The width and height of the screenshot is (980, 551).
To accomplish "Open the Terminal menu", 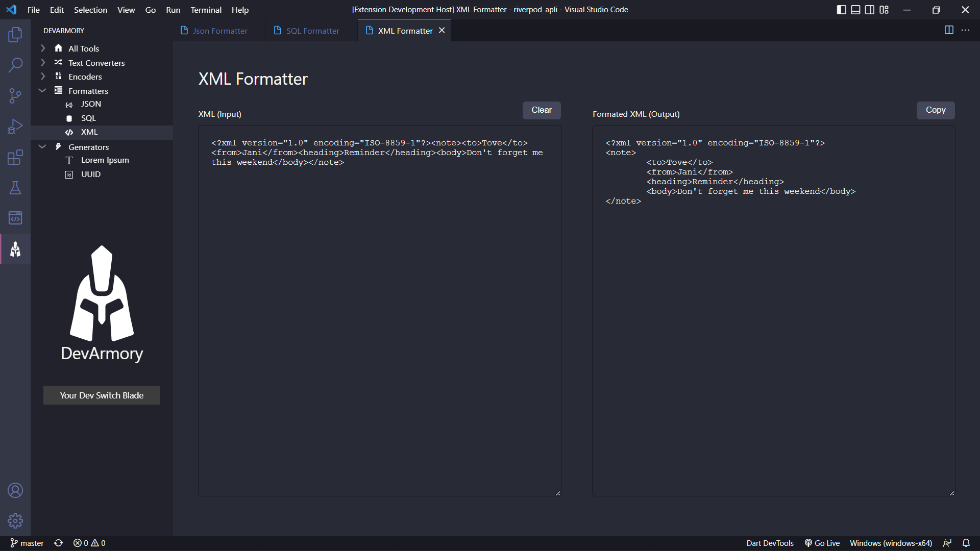I will [x=206, y=10].
